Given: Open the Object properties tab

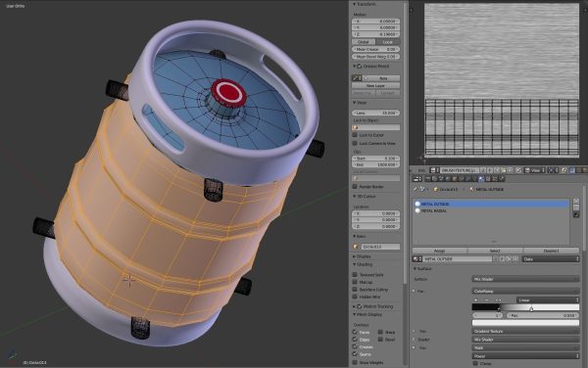Looking at the screenshot, I should (x=455, y=179).
